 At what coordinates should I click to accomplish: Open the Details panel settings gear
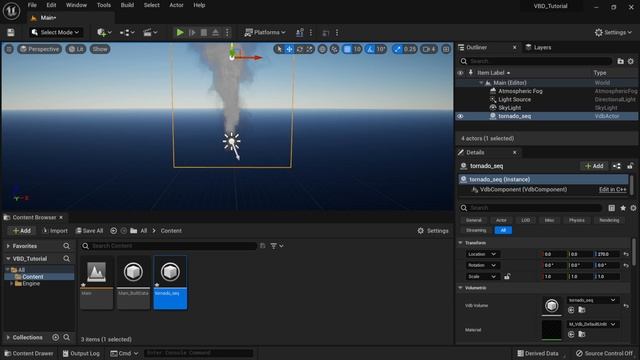coord(633,208)
